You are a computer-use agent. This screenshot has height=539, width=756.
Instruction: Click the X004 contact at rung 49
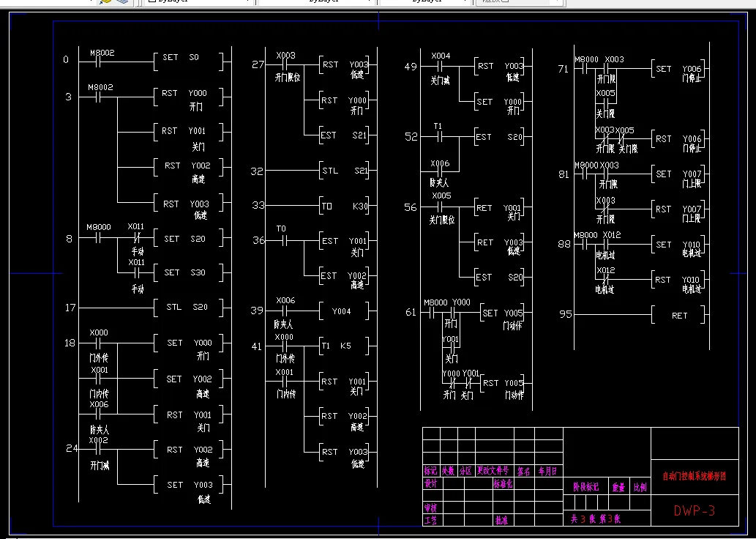[440, 66]
